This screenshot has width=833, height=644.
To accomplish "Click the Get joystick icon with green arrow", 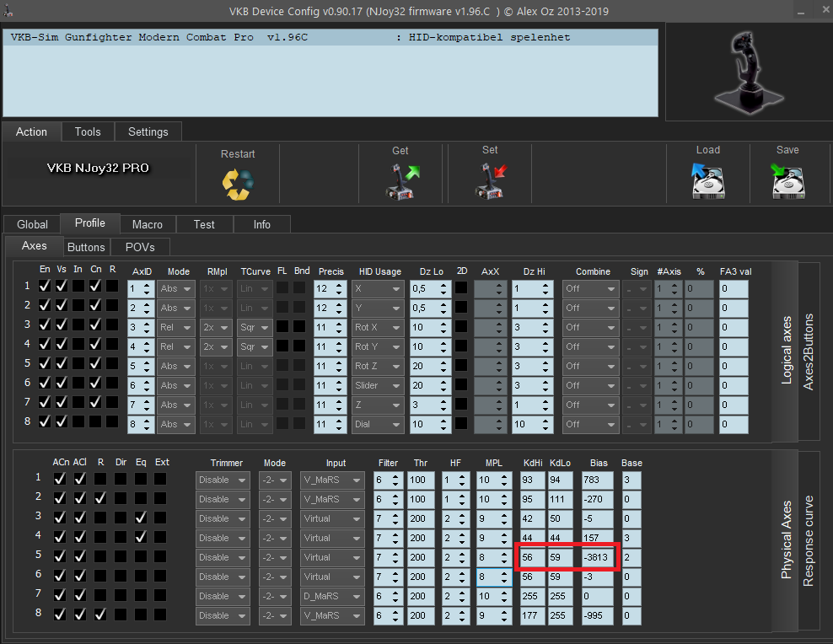I will click(402, 181).
